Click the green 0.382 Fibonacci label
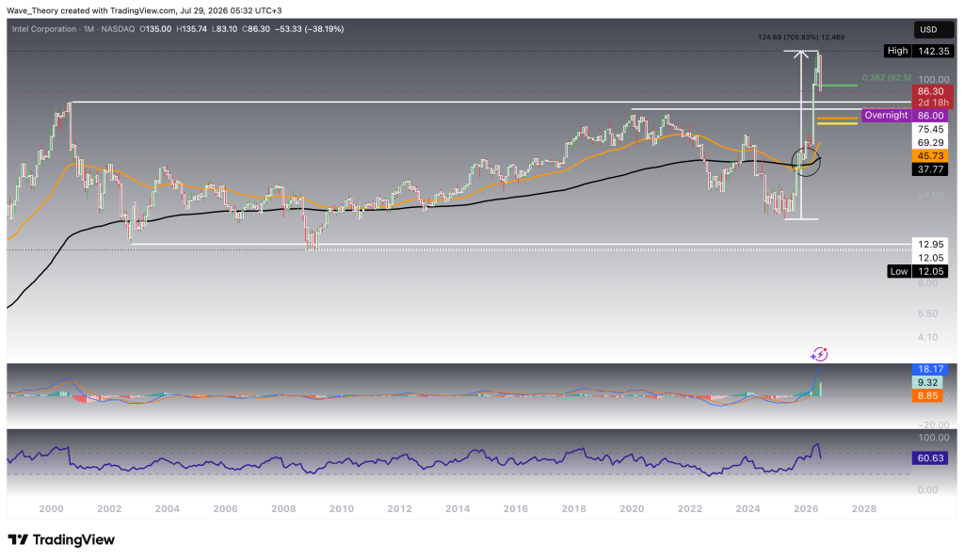The height and width of the screenshot is (560, 964). [x=886, y=77]
